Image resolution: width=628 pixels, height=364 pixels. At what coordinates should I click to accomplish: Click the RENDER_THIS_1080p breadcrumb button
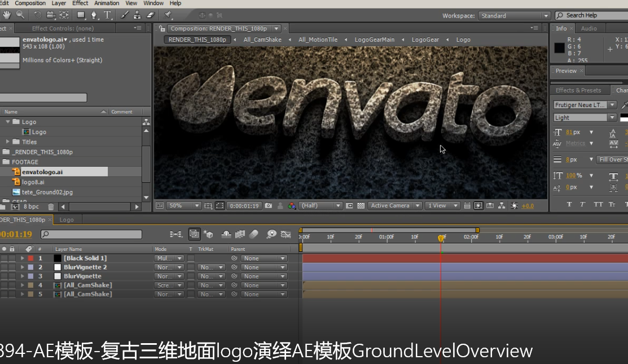click(197, 39)
